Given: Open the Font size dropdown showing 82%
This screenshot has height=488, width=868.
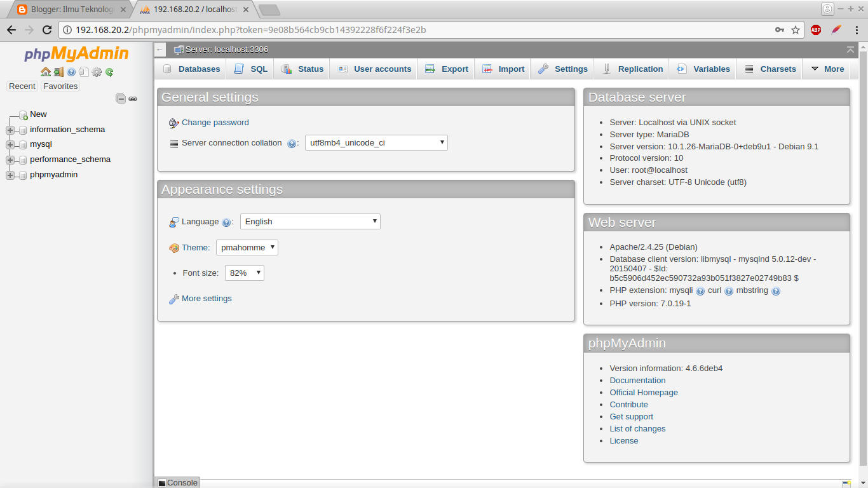Looking at the screenshot, I should [x=245, y=273].
